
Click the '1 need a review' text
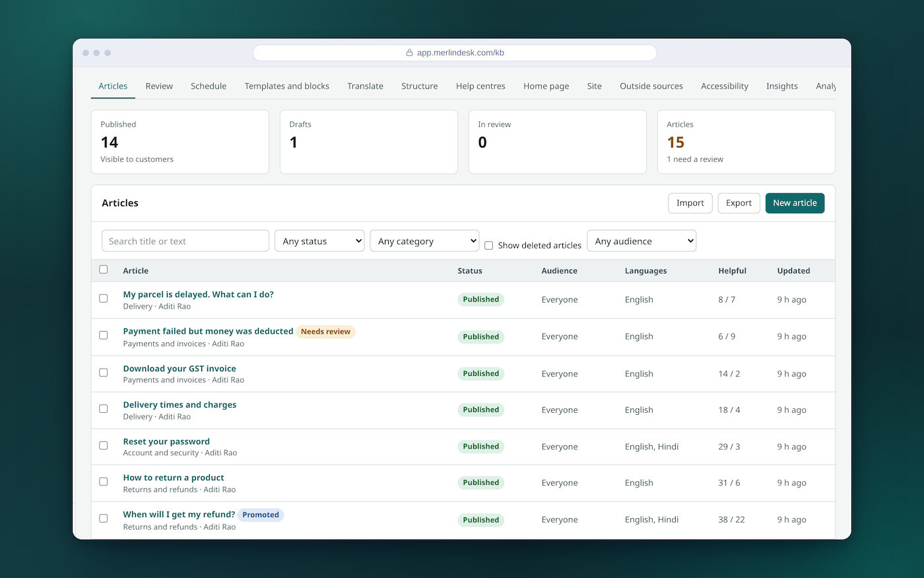(x=695, y=159)
